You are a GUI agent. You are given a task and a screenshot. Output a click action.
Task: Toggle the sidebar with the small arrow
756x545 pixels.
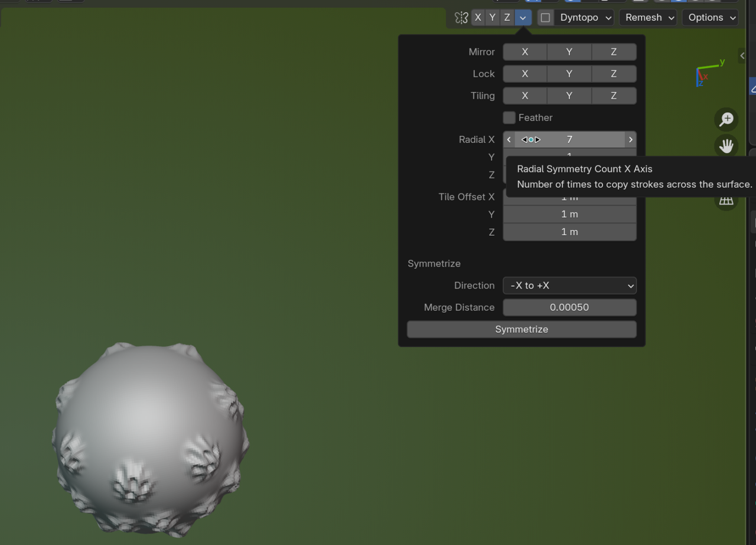pyautogui.click(x=742, y=56)
